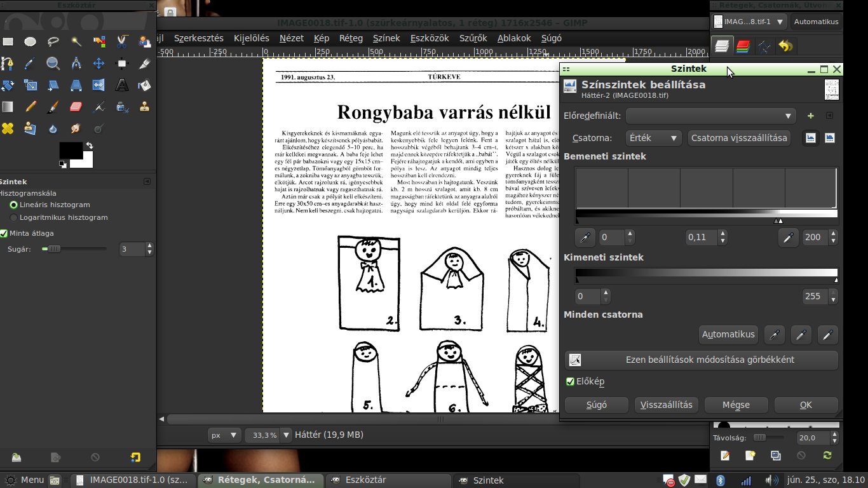The image size is (868, 488).
Task: Select the Text tool
Action: pyautogui.click(x=122, y=85)
